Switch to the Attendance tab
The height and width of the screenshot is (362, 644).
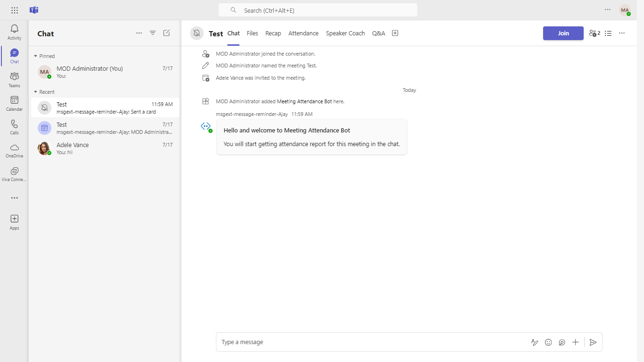(x=304, y=33)
